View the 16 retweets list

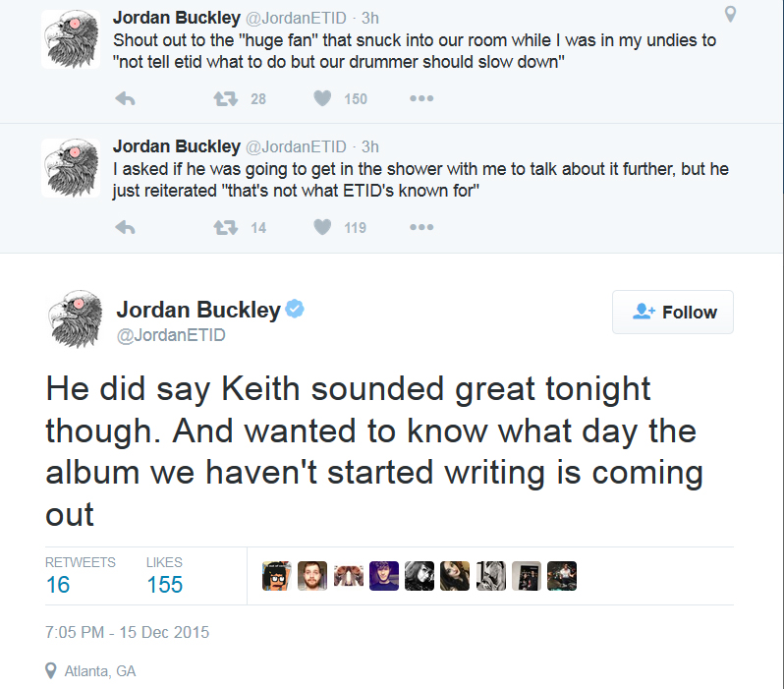coord(58,584)
